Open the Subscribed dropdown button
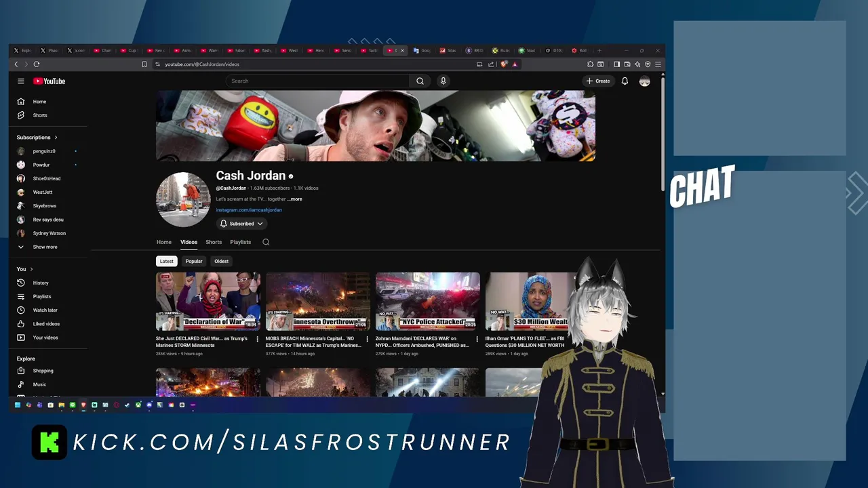Viewport: 868px width, 488px height. click(x=241, y=224)
